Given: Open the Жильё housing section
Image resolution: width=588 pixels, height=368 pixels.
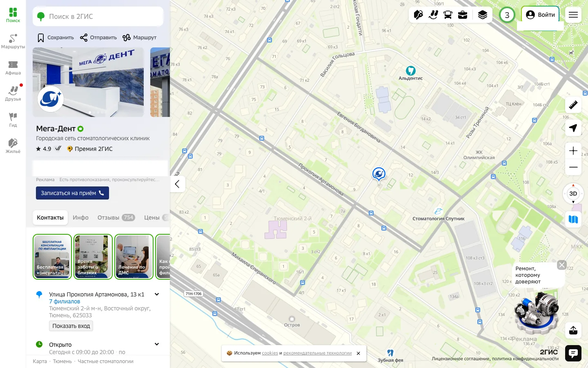Looking at the screenshot, I should point(13,146).
